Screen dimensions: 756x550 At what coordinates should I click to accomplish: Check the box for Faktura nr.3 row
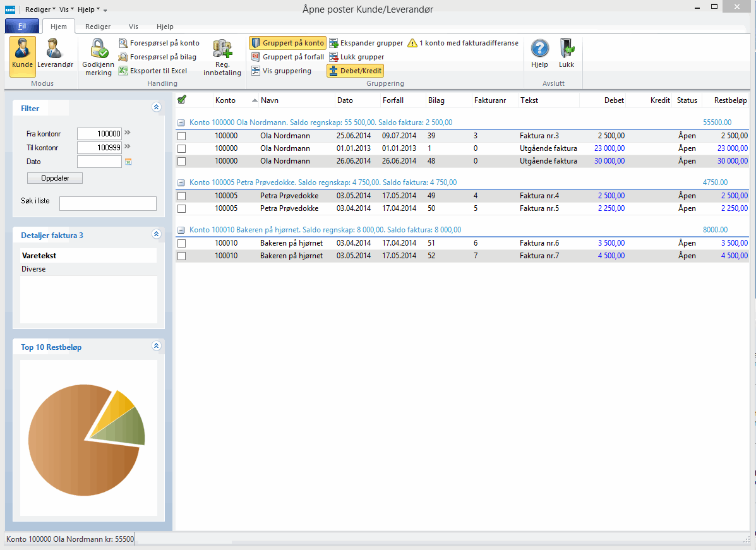point(182,136)
